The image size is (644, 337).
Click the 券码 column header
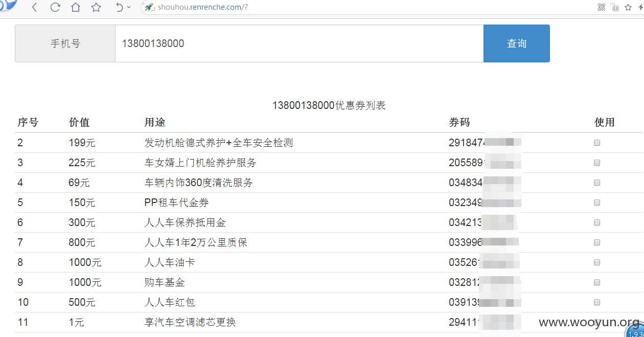[x=459, y=122]
